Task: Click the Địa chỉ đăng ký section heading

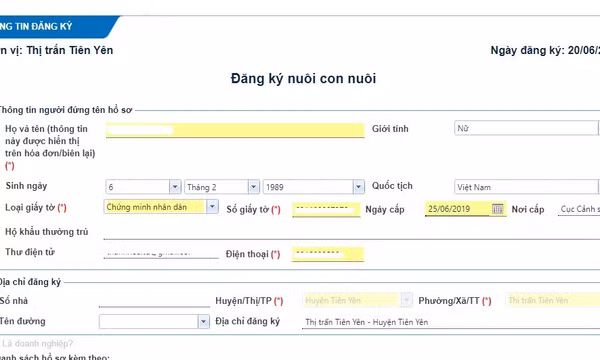Action: pyautogui.click(x=30, y=282)
